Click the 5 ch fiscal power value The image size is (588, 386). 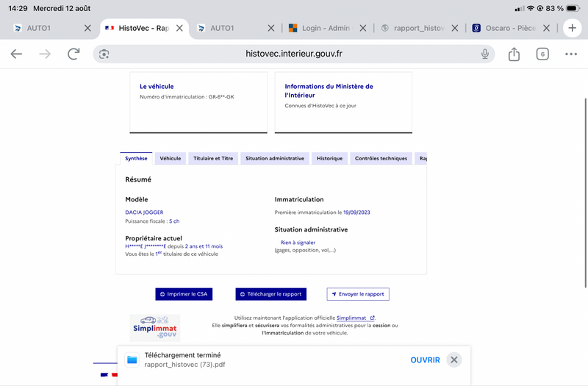tap(174, 221)
